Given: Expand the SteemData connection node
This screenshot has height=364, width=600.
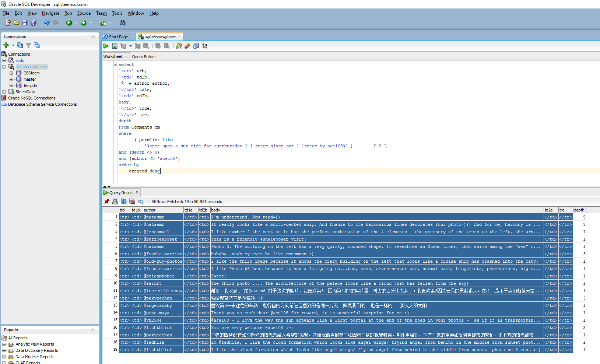Looking at the screenshot, I should pyautogui.click(x=4, y=92).
